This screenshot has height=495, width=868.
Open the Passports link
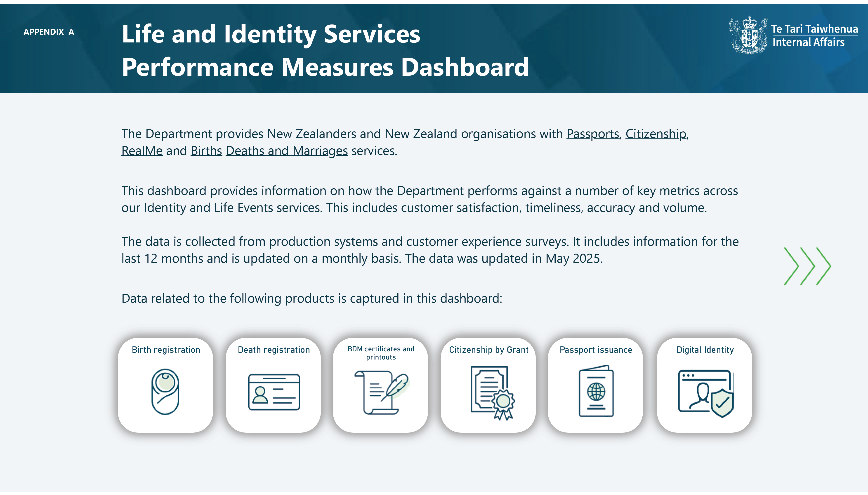point(593,134)
